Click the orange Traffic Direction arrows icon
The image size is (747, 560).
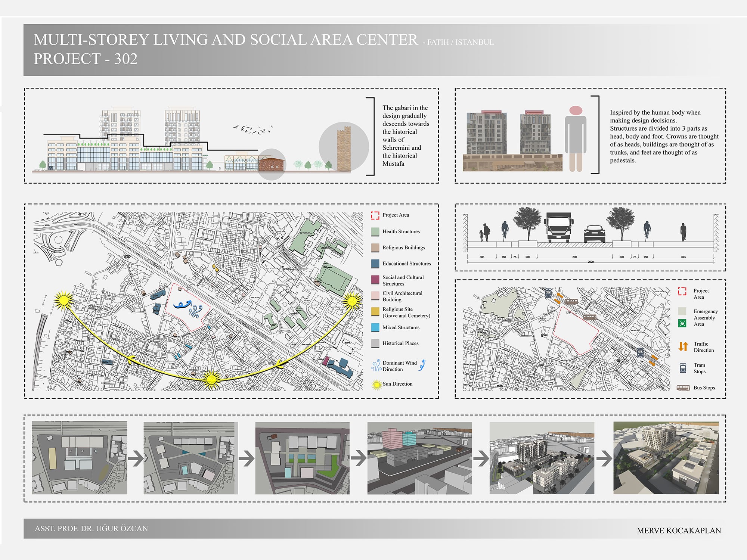coord(683,346)
